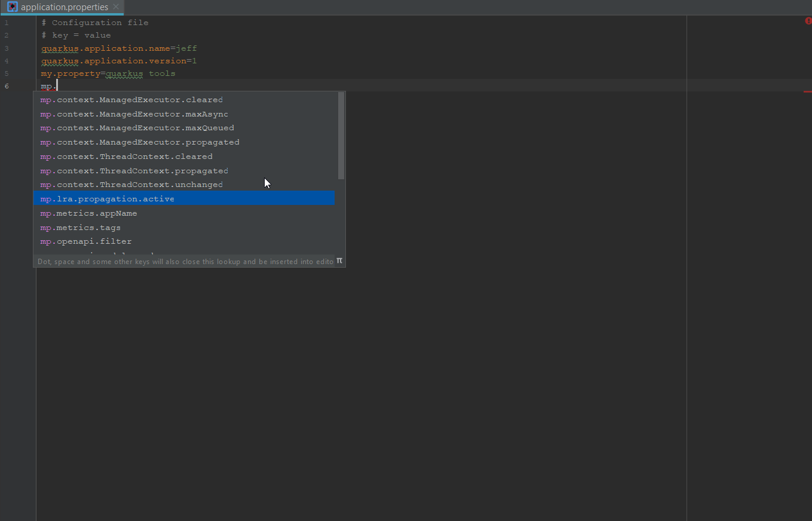812x521 pixels.
Task: Click the red error notification icon top right
Action: [807, 20]
